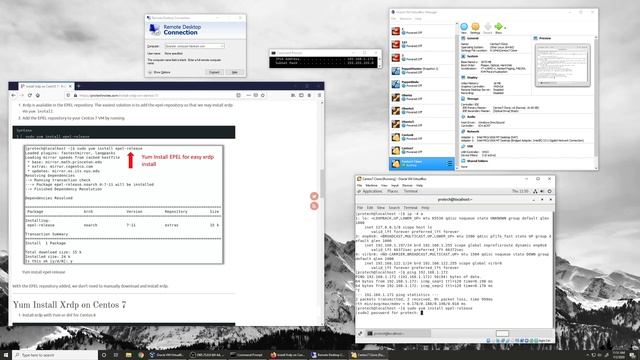Open the Computer combo box in Remote Desktop Connection
The width and height of the screenshot is (640, 360).
click(x=195, y=46)
